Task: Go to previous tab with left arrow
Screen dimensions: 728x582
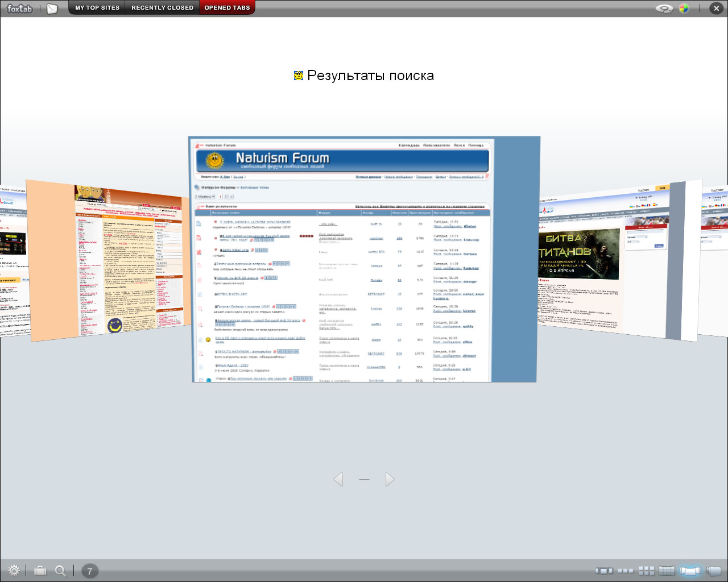Action: pyautogui.click(x=338, y=479)
